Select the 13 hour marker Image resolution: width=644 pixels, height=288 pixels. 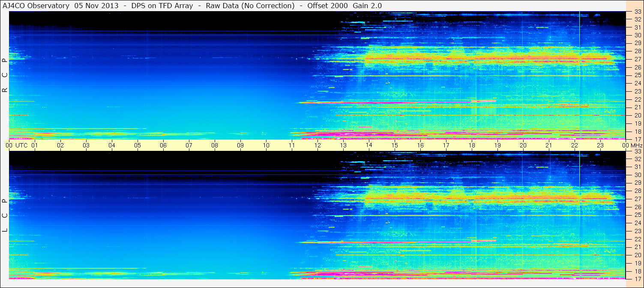pos(343,145)
